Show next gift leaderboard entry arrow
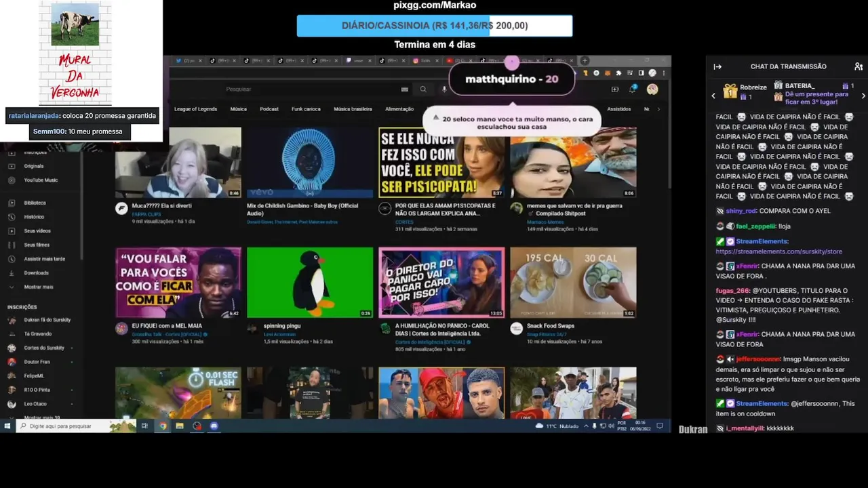This screenshot has height=488, width=868. click(863, 96)
